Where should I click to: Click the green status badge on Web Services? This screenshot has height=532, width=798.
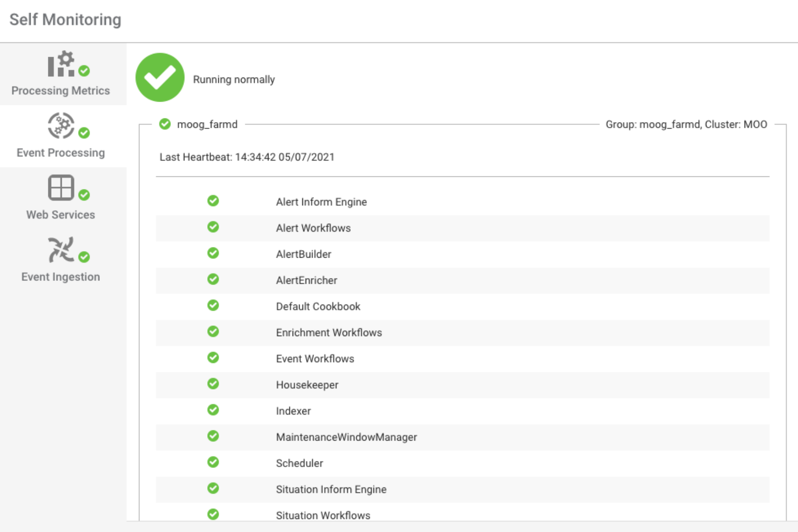pos(84,195)
